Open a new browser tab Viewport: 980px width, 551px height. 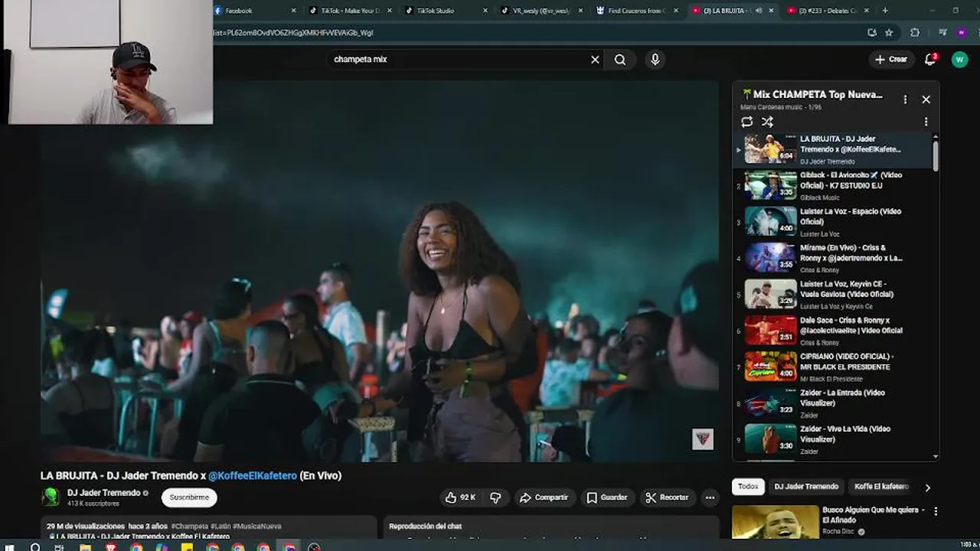885,11
